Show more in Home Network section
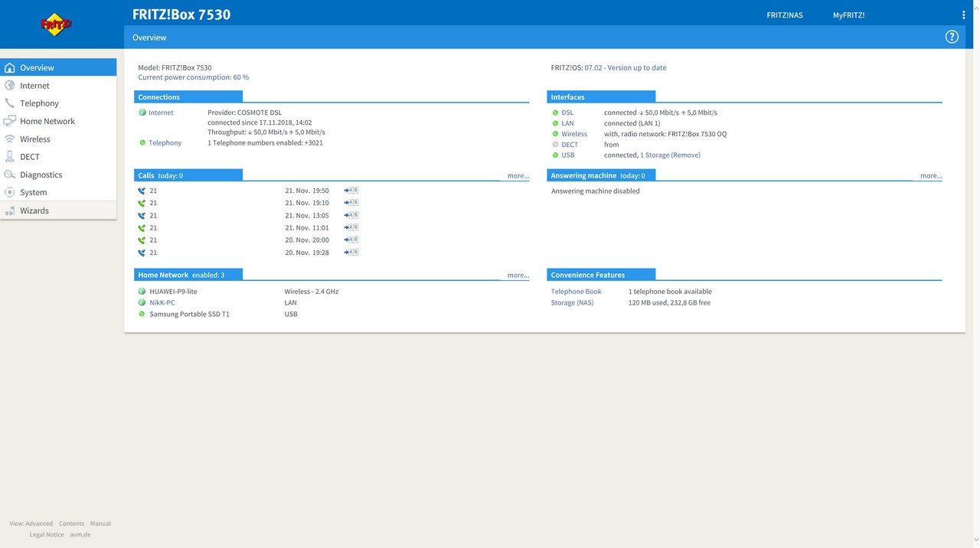The width and height of the screenshot is (980, 548). (518, 276)
